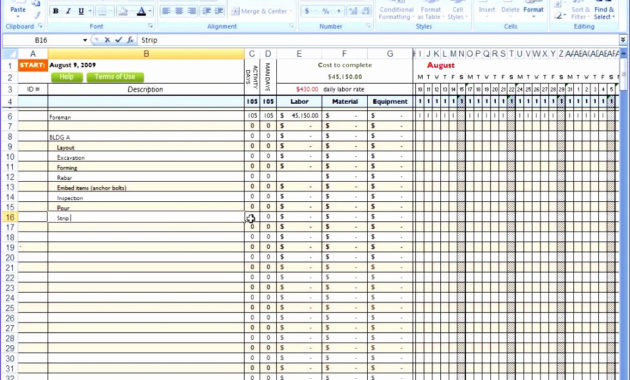
Task: Toggle bold formatting
Action: point(56,11)
